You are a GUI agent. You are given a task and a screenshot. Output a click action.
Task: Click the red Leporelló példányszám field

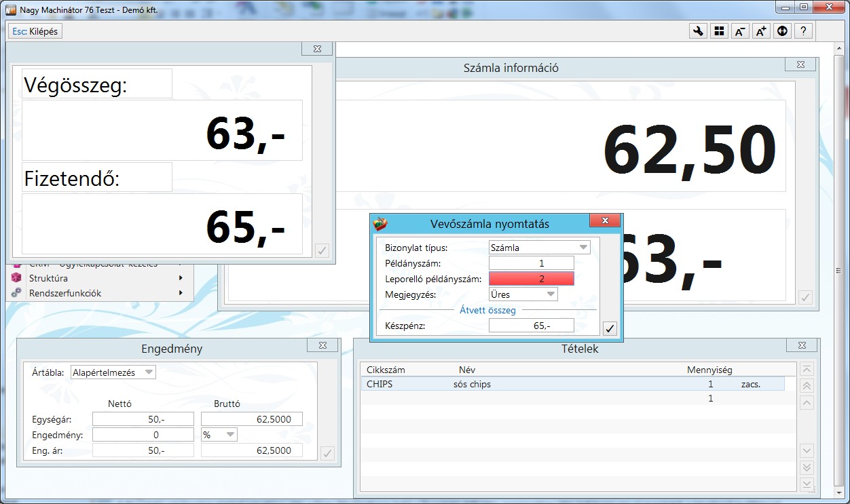coord(531,279)
